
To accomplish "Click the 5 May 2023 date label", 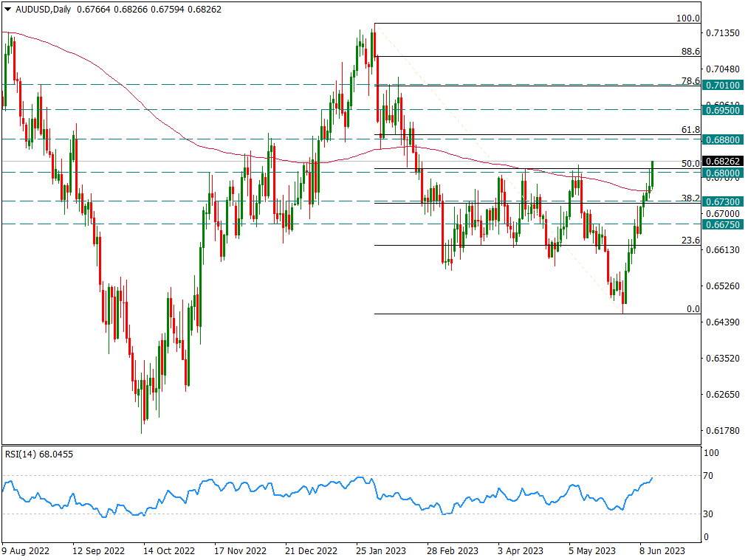I will [592, 551].
